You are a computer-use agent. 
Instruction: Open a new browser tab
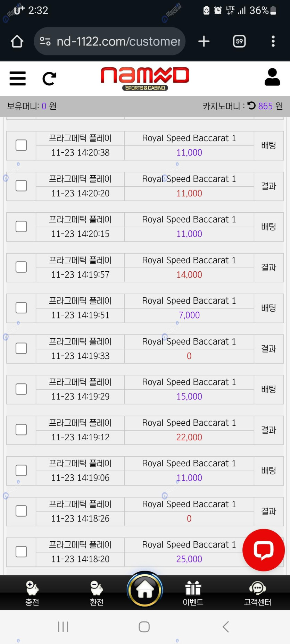tap(204, 41)
